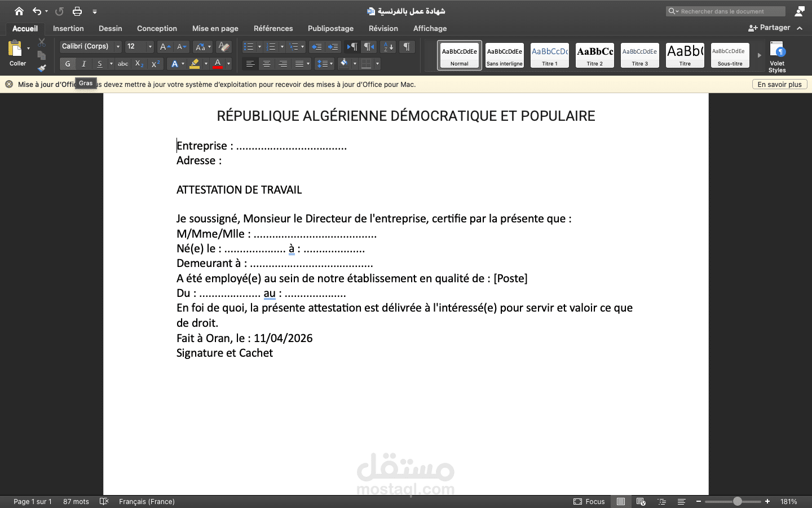Show paragraph marks with the pilcrow icon
Image resolution: width=812 pixels, height=508 pixels.
coord(407,47)
